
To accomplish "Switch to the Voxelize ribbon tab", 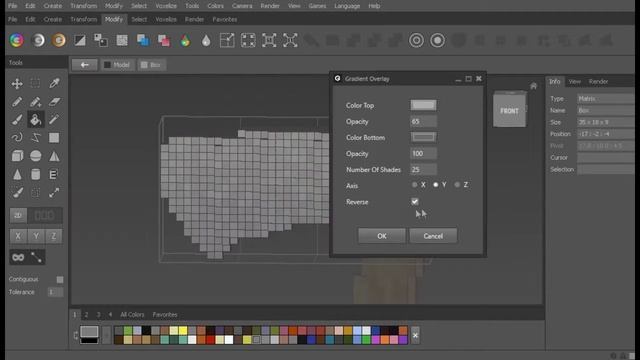I will (x=166, y=19).
